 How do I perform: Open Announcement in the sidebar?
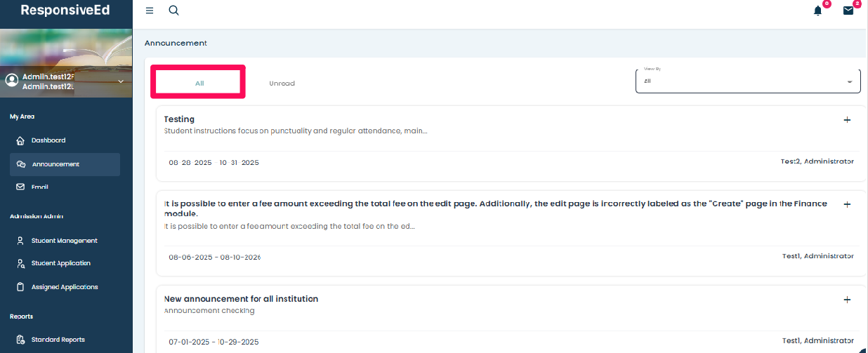(55, 164)
